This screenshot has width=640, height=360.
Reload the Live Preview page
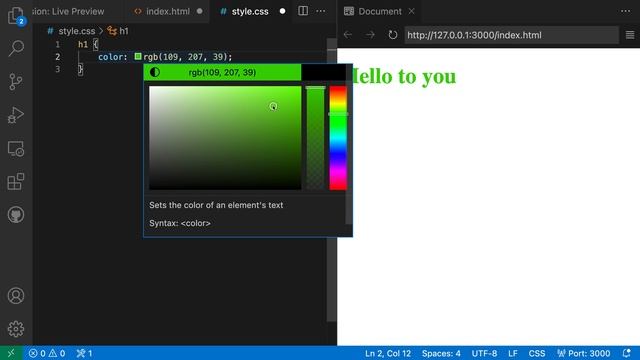(x=393, y=35)
